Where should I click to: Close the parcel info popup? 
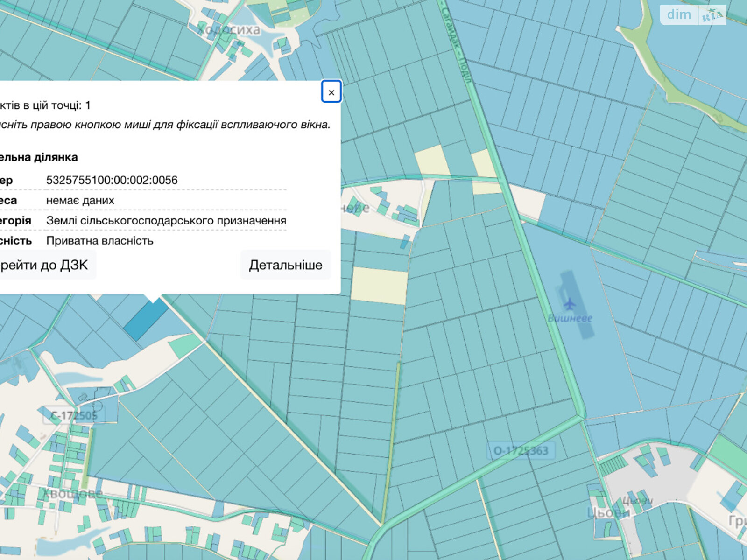point(331,92)
